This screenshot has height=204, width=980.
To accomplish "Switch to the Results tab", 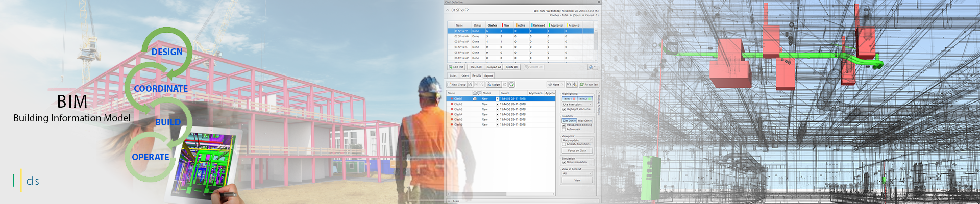I will pos(477,75).
